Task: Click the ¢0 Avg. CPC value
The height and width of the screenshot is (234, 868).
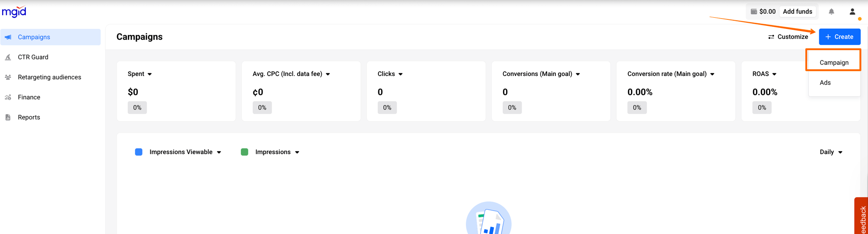Action: (x=258, y=92)
